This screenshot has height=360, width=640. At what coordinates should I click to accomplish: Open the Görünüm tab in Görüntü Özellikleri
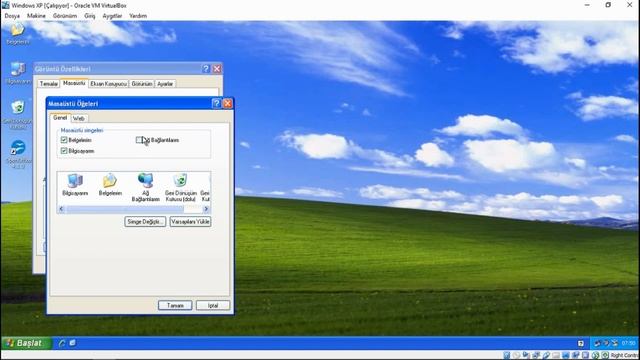142,84
